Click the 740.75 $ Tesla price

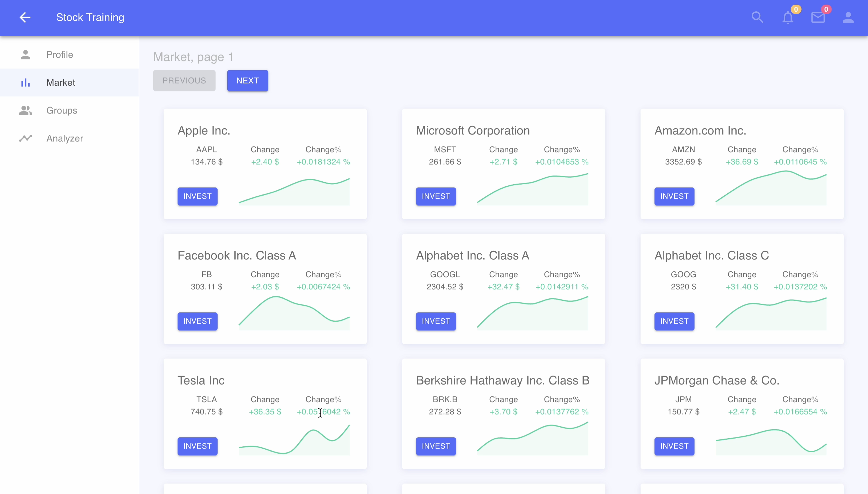coord(207,412)
